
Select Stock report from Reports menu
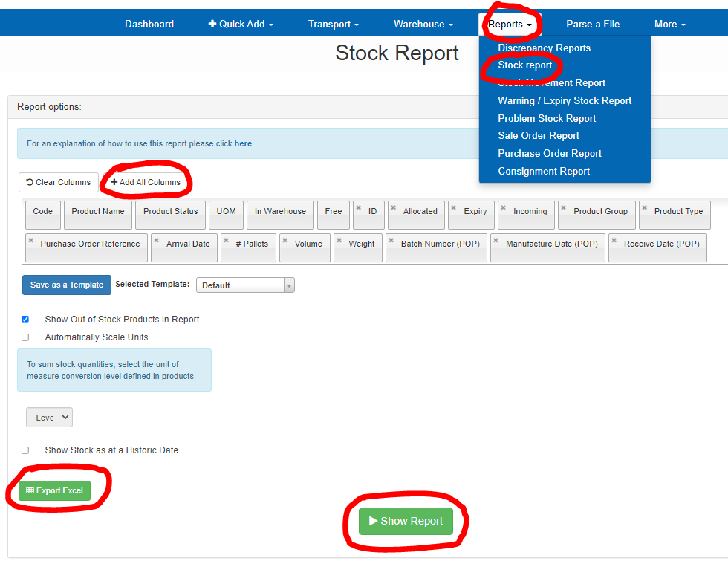(x=524, y=65)
